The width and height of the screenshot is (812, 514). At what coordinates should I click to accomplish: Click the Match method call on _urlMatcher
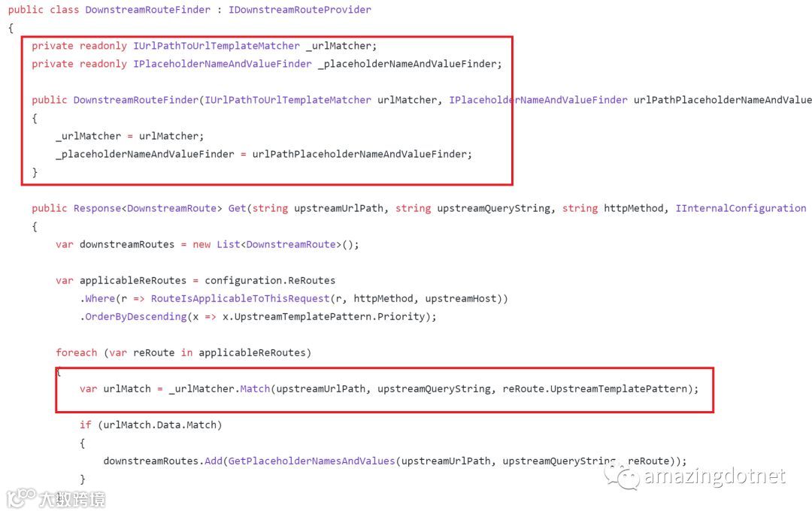[x=255, y=389]
